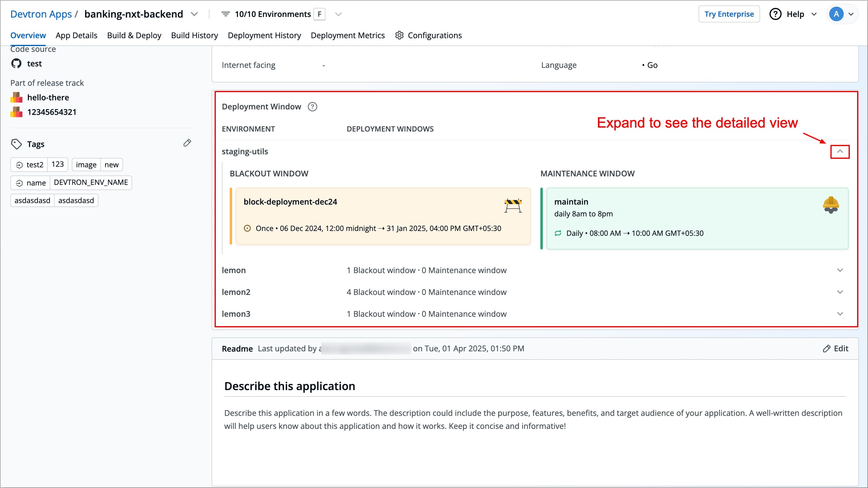The height and width of the screenshot is (488, 868).
Task: Open Deployment Window help question icon
Action: [312, 107]
